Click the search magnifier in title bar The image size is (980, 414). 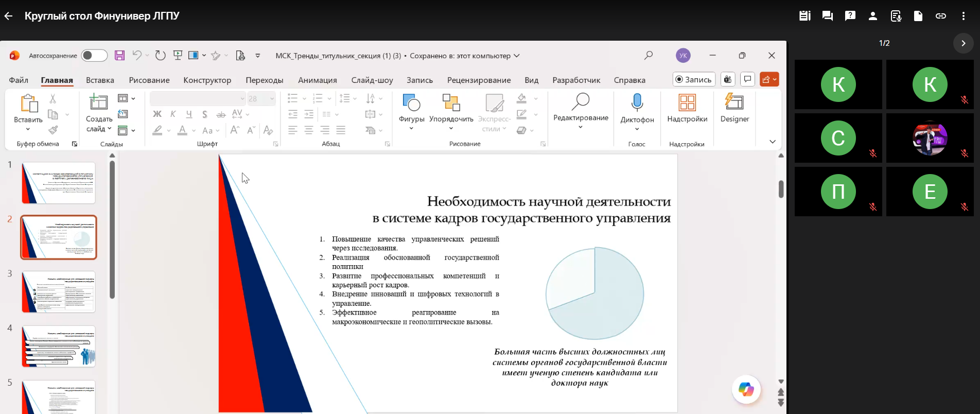tap(649, 55)
